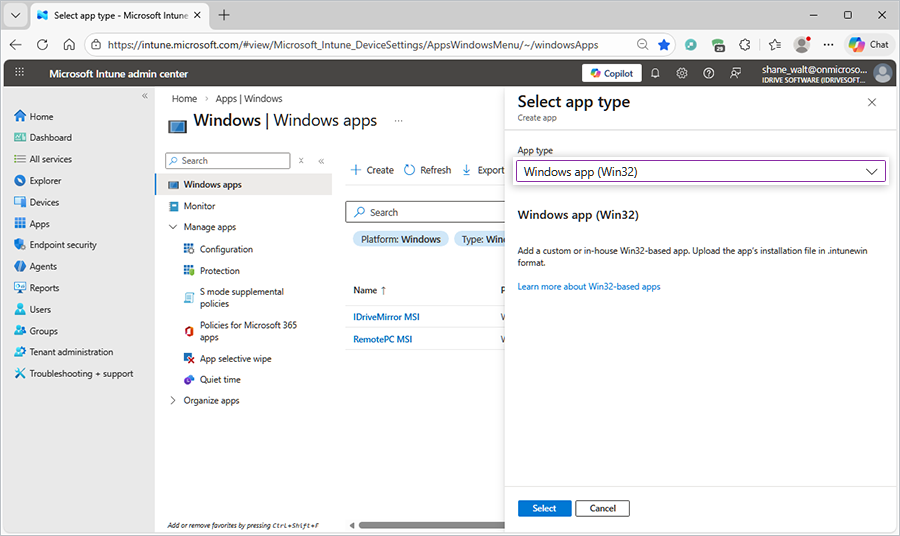Open the portal waffle menu icon
The width and height of the screenshot is (900, 536).
coord(19,73)
